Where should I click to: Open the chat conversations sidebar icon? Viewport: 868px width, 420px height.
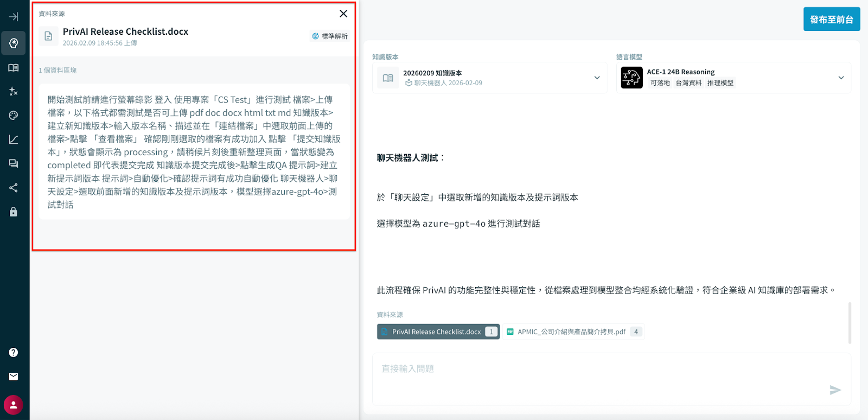coord(14,163)
